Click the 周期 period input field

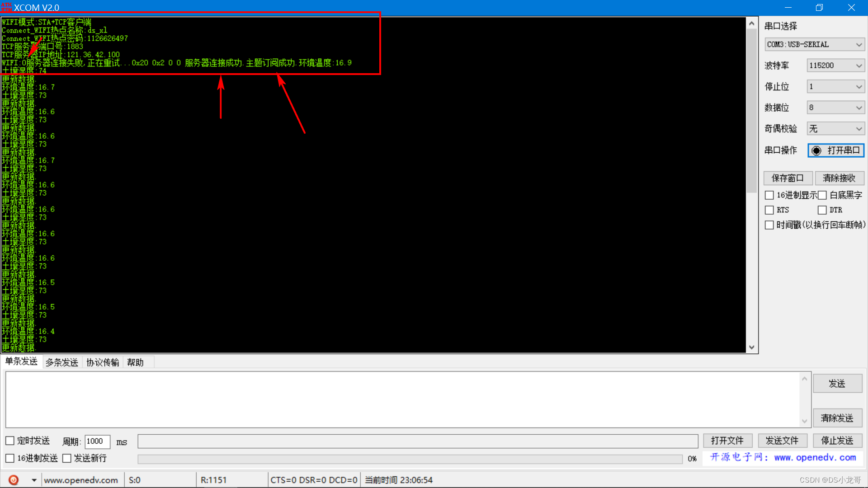[97, 441]
